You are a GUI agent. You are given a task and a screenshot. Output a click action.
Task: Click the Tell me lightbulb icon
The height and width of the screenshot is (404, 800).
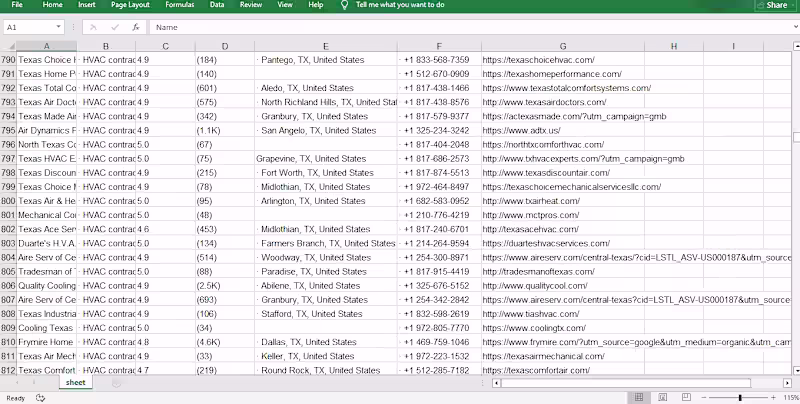344,5
